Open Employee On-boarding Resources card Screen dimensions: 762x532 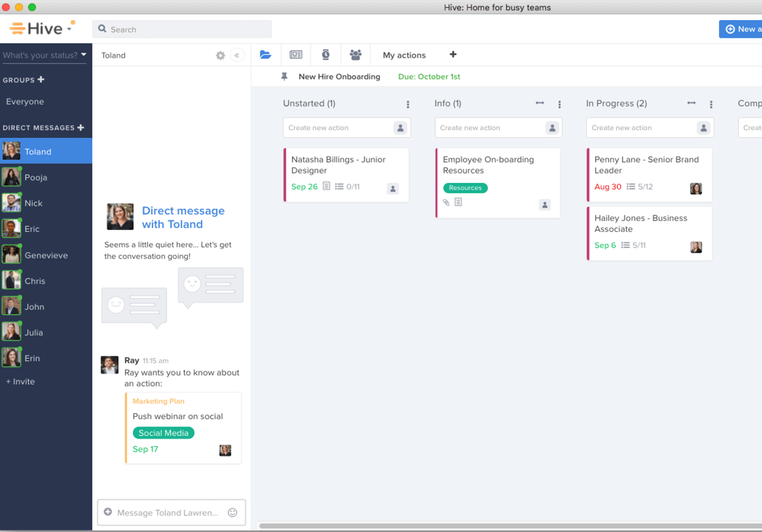[x=498, y=183]
